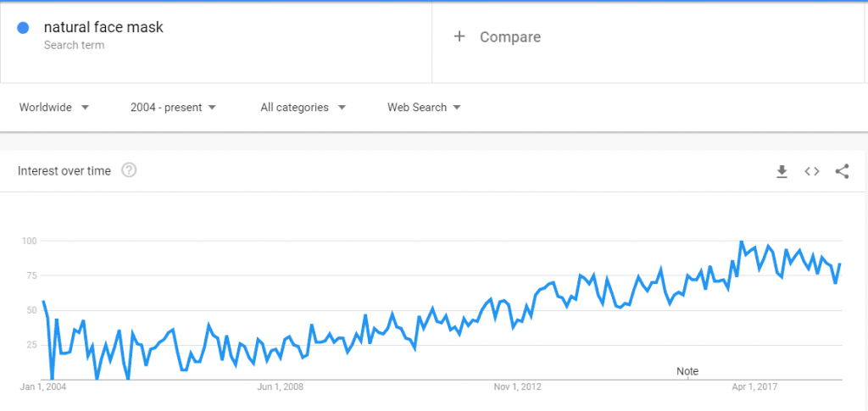Click the share icon for the chart
This screenshot has height=411, width=868.
(x=842, y=172)
